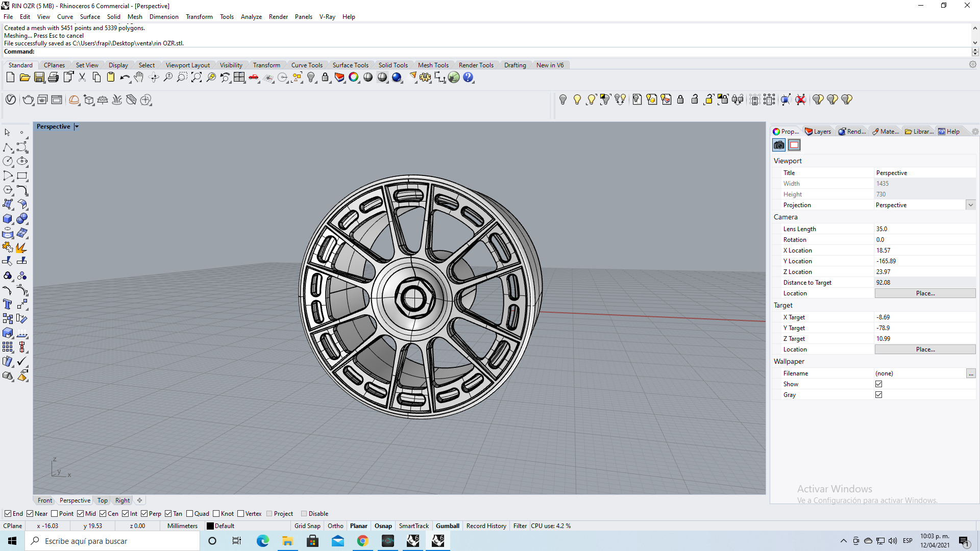Click the Print icon
980x551 pixels.
(x=53, y=78)
